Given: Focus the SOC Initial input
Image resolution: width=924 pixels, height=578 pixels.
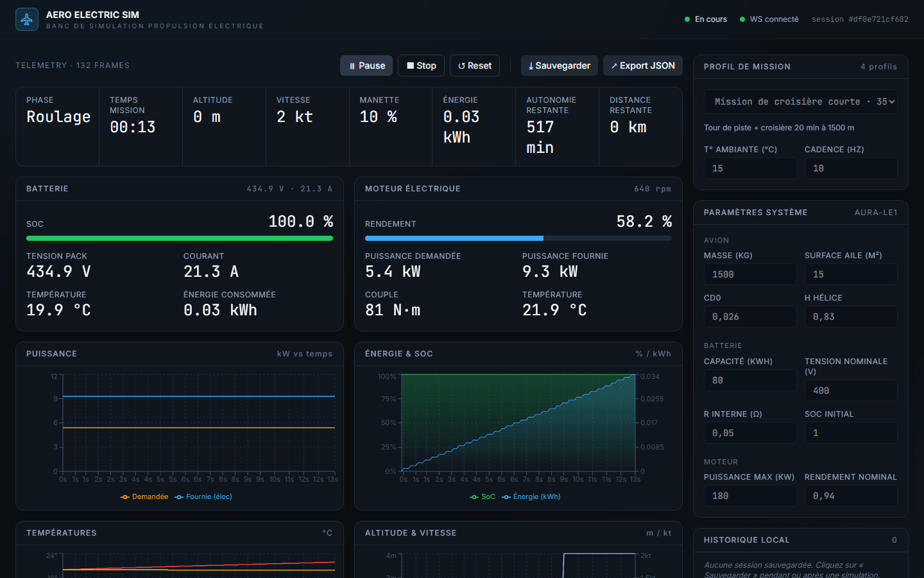Looking at the screenshot, I should point(851,433).
